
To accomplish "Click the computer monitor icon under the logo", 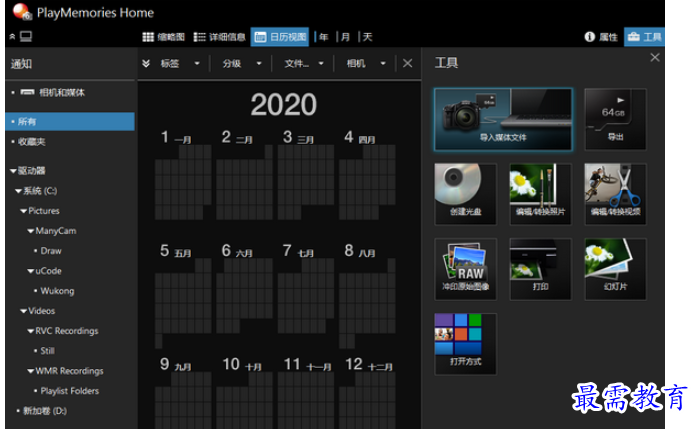I will [26, 36].
